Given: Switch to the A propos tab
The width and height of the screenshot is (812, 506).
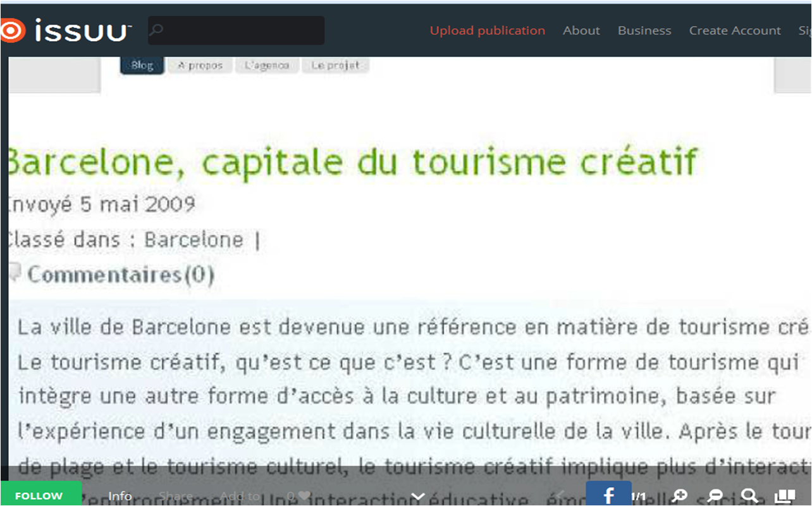Looking at the screenshot, I should point(200,65).
